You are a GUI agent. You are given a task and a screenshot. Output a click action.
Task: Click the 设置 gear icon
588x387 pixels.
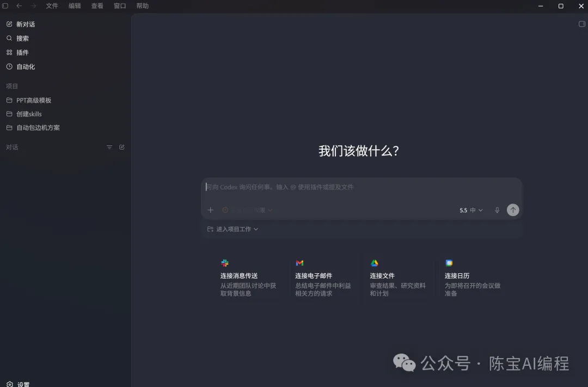[10, 384]
